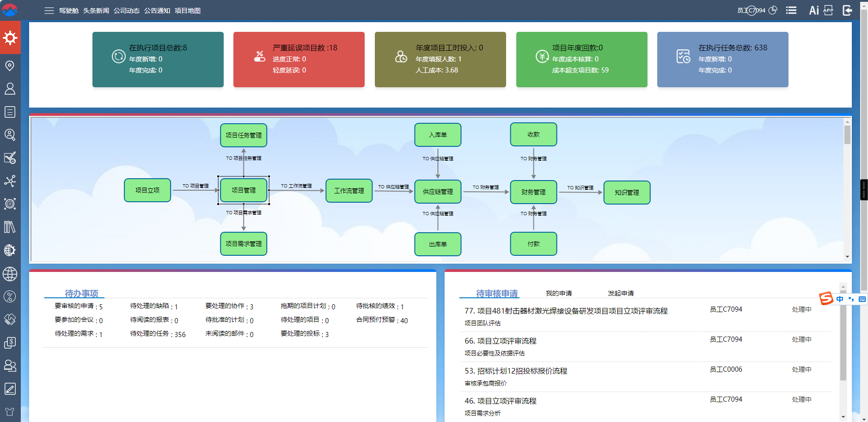Viewport: 868px width, 422px height.
Task: Click the logout icon at the top right
Action: point(848,10)
